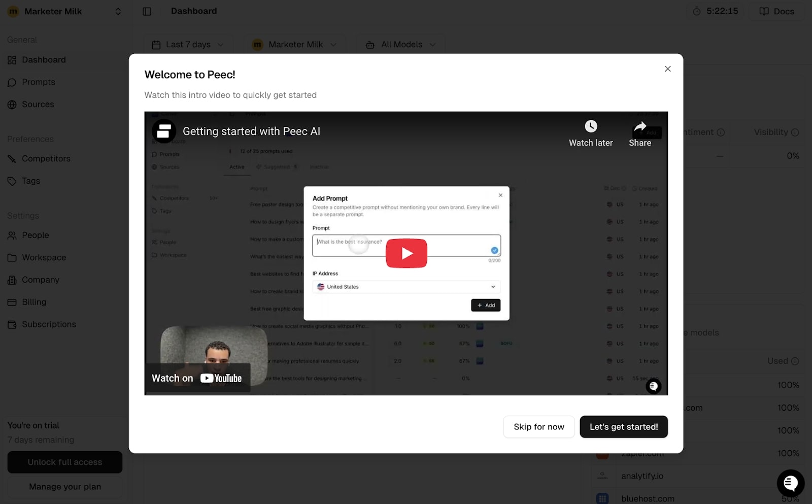This screenshot has width=812, height=504.
Task: Click the Billing card icon
Action: (12, 302)
